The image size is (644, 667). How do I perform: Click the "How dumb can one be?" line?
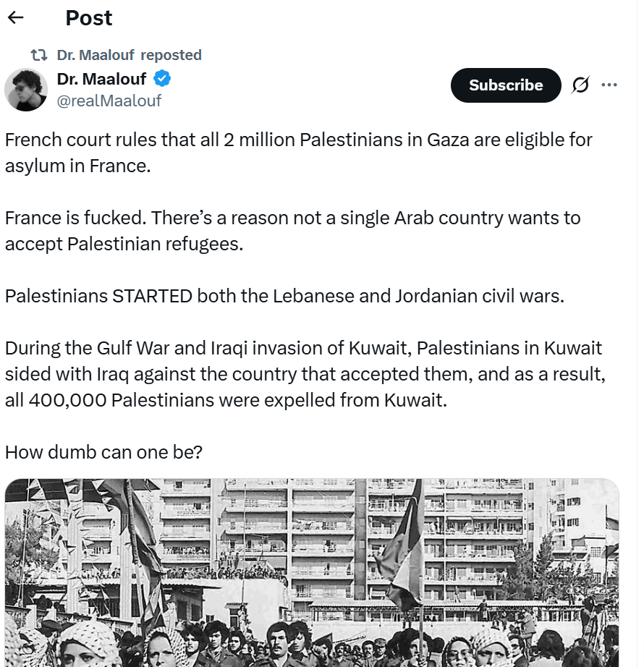[103, 452]
